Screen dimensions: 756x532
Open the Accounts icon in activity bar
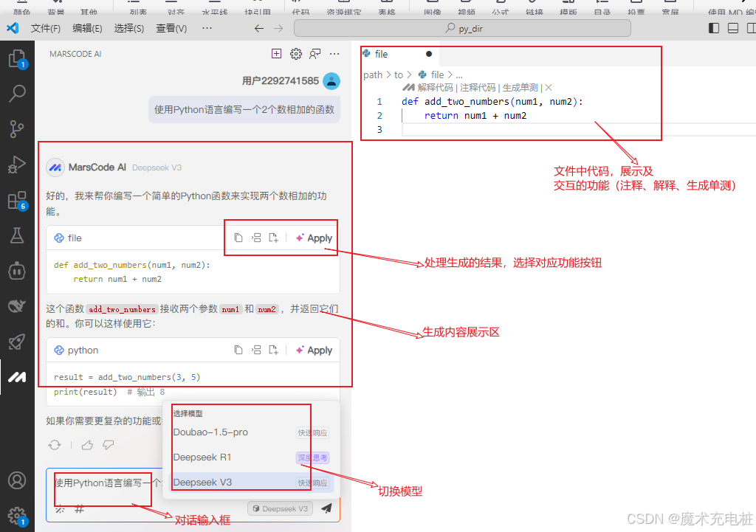point(17,480)
